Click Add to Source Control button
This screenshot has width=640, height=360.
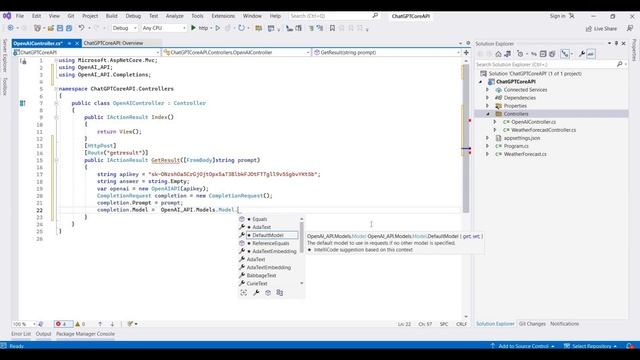523,346
